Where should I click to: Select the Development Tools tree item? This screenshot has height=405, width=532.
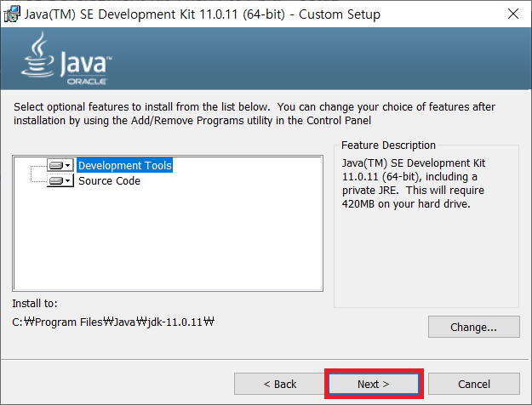(x=125, y=165)
